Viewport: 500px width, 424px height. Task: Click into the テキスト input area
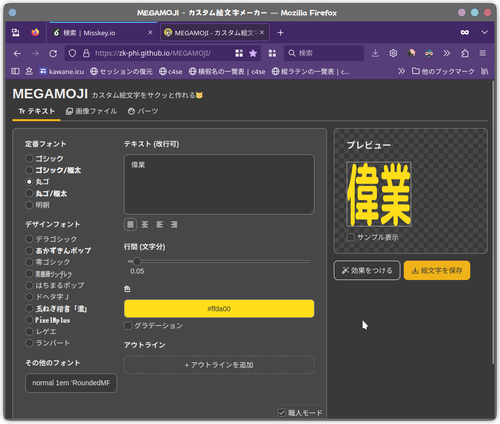(219, 184)
